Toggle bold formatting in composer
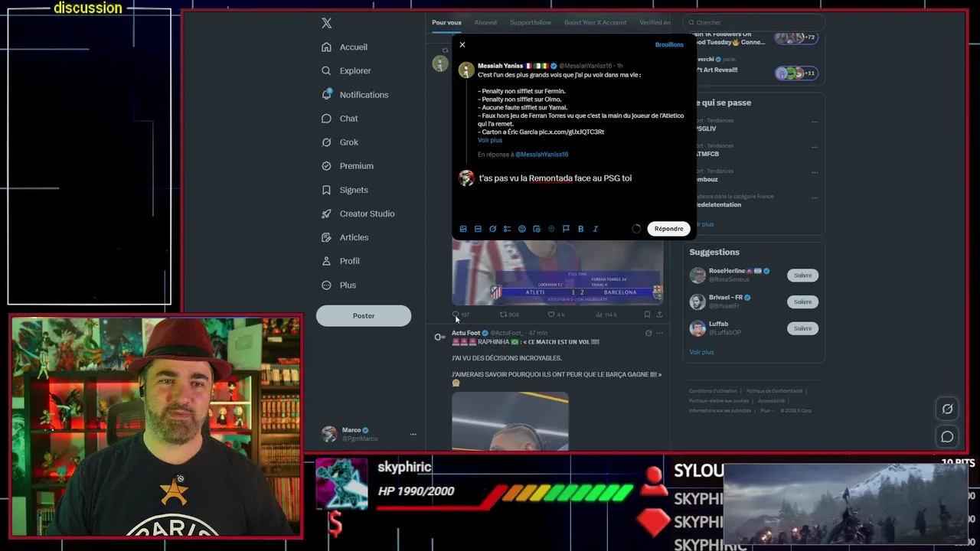 [x=580, y=229]
